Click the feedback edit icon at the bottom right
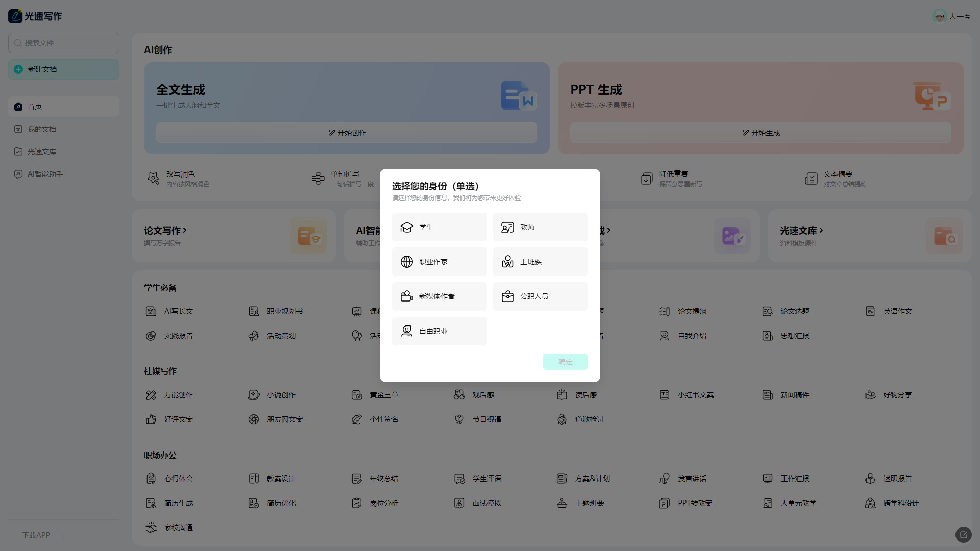Viewport: 980px width, 551px height. [963, 534]
